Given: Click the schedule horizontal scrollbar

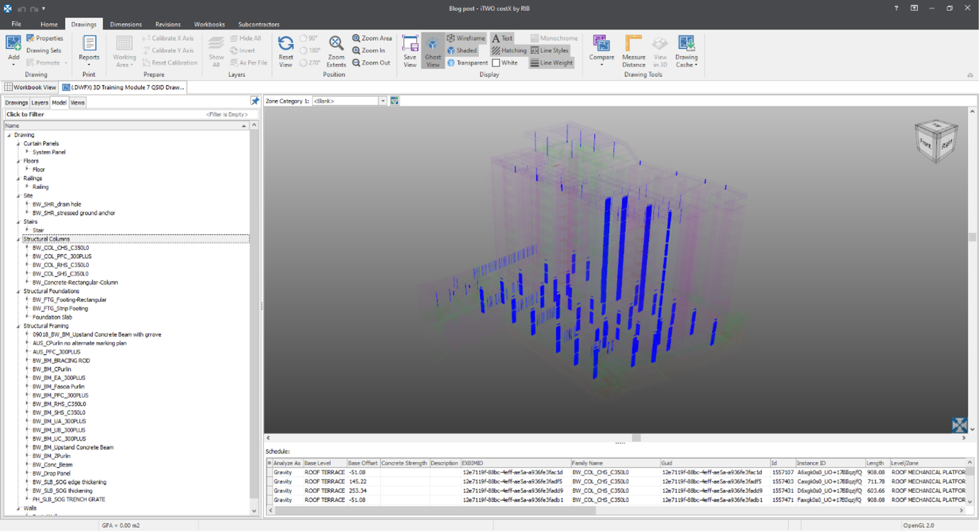Looking at the screenshot, I should (x=435, y=510).
